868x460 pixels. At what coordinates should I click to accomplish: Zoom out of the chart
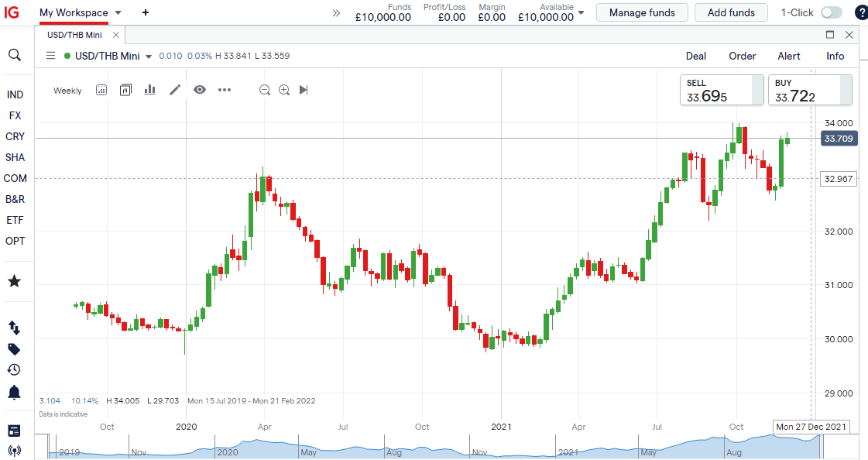pyautogui.click(x=265, y=90)
